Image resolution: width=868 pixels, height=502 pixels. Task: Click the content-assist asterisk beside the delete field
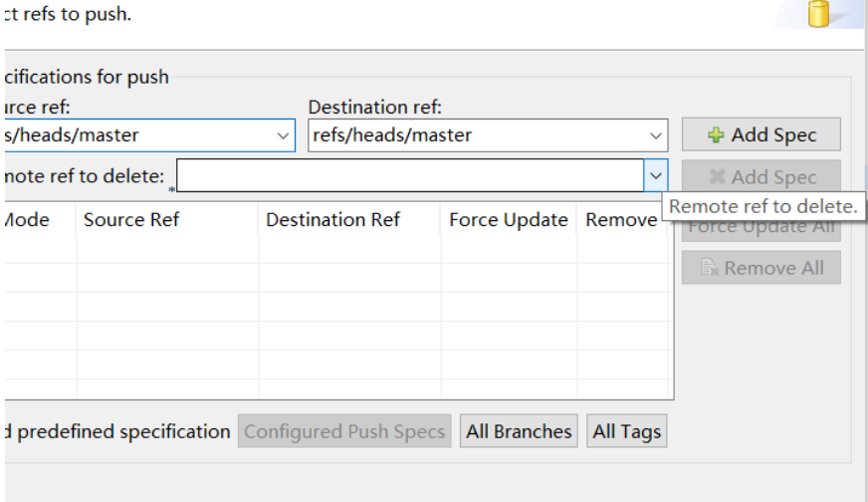pos(171,188)
